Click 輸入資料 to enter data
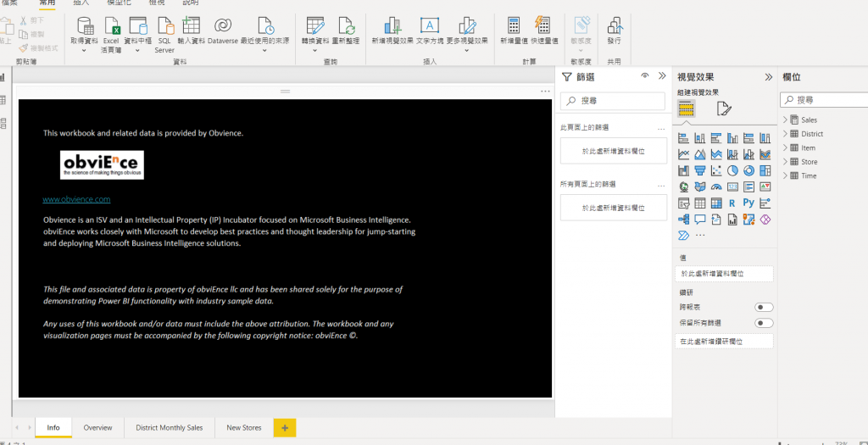Screen dimensions: 868x445 coord(191,31)
